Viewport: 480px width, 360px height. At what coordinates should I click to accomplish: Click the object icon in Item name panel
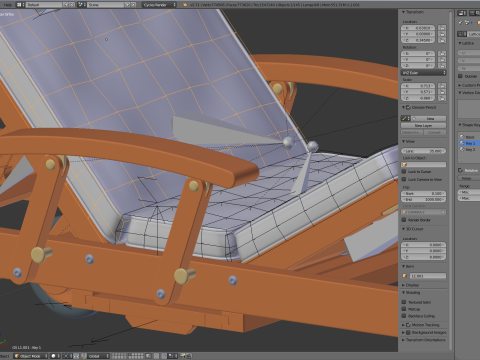(405, 276)
